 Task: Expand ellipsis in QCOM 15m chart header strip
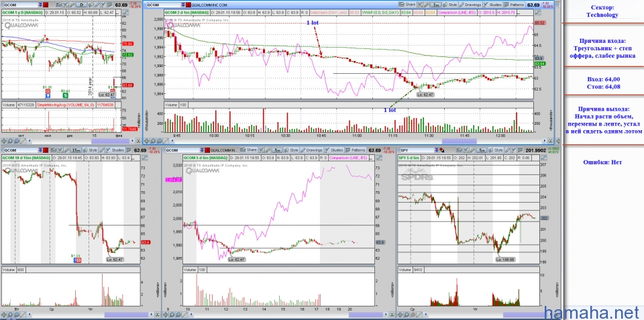tap(133, 158)
